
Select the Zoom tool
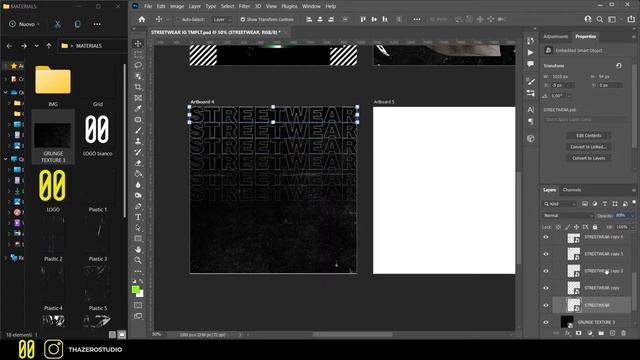tap(138, 260)
